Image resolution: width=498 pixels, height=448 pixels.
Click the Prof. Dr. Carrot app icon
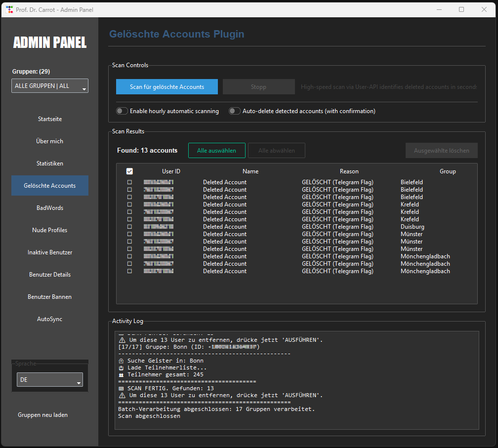point(9,9)
